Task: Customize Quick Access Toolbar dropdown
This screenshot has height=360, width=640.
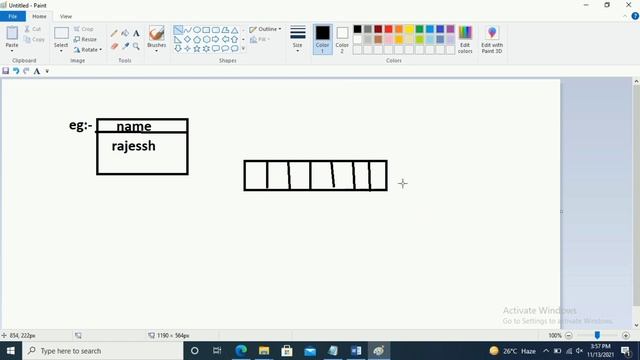Action: (x=47, y=71)
